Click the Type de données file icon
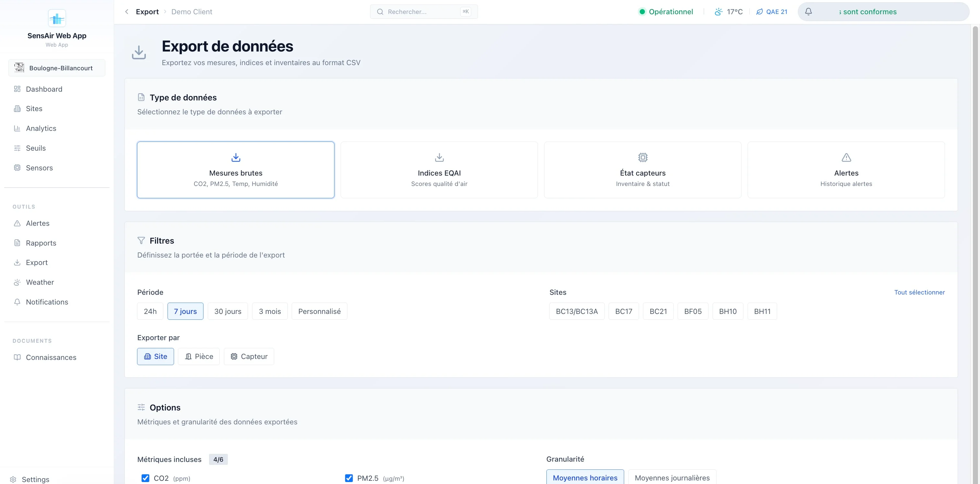Screen dimensions: 980x484 click(141, 97)
